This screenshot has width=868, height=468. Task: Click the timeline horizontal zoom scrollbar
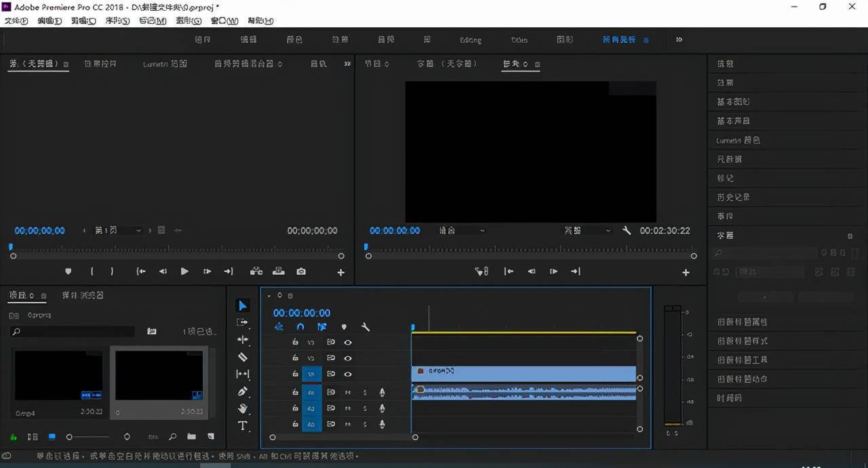[x=344, y=437]
